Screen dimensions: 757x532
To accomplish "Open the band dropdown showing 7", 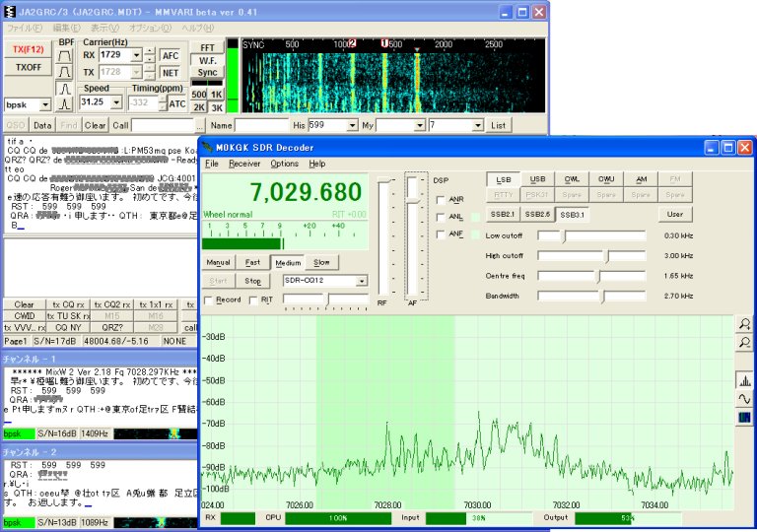I will tap(477, 125).
